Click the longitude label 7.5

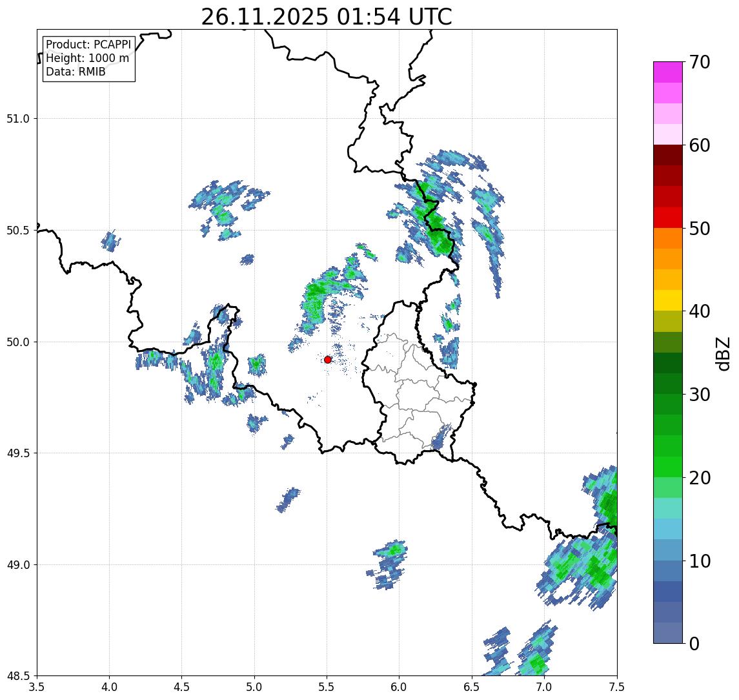(x=617, y=686)
